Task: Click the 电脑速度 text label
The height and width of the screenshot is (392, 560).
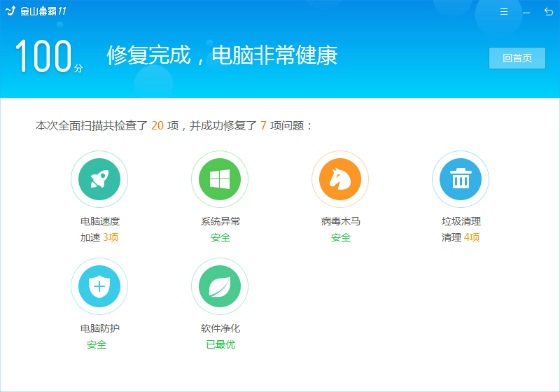Action: click(x=99, y=221)
